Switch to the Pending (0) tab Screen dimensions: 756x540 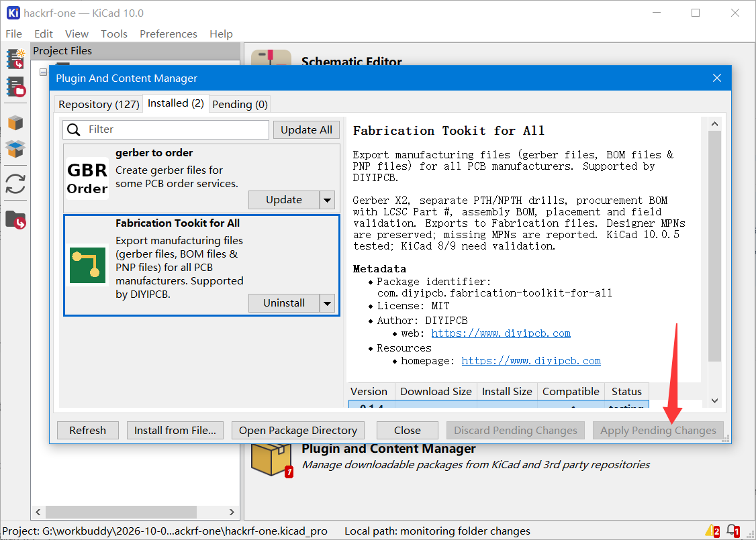click(240, 105)
